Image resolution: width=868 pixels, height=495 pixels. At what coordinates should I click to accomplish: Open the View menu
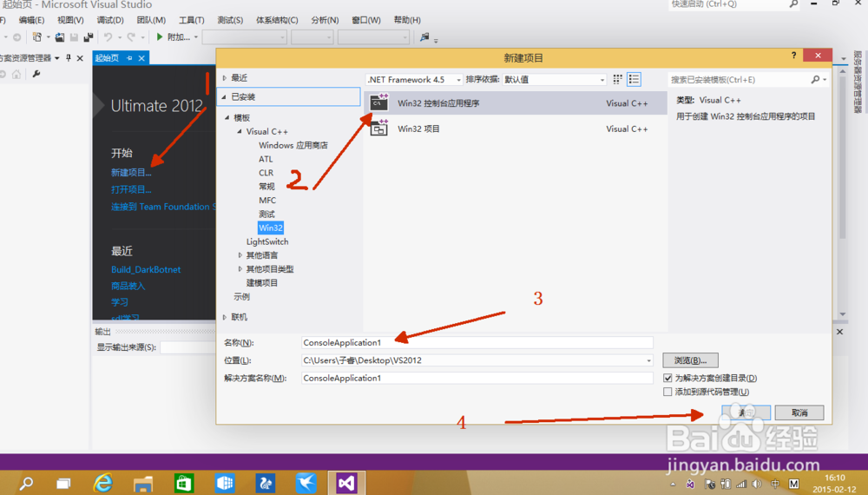pos(70,20)
